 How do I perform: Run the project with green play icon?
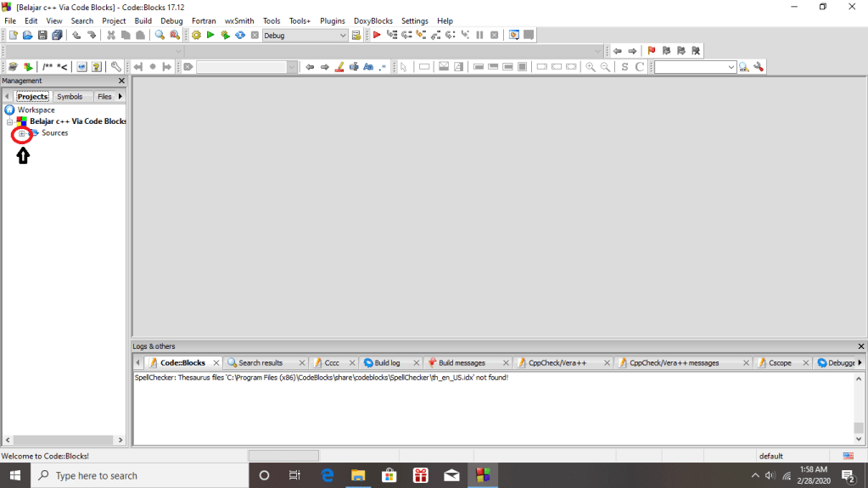pos(210,35)
